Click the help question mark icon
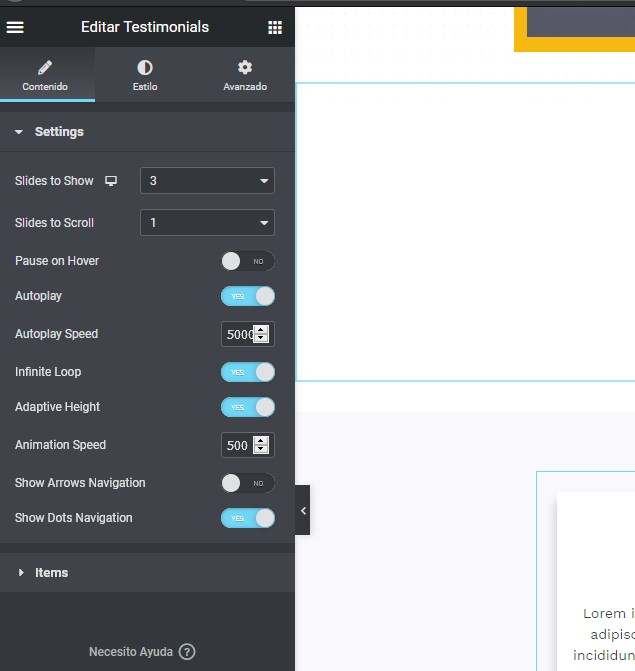This screenshot has height=671, width=635. [187, 652]
